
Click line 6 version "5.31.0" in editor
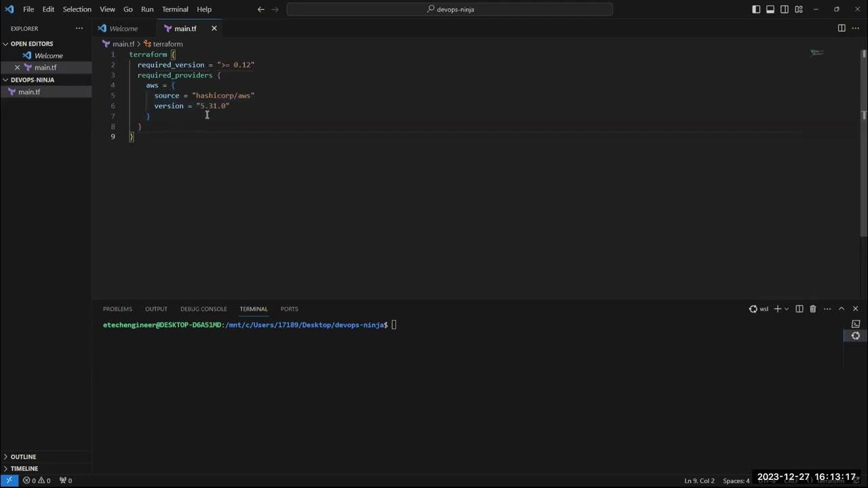pos(192,106)
